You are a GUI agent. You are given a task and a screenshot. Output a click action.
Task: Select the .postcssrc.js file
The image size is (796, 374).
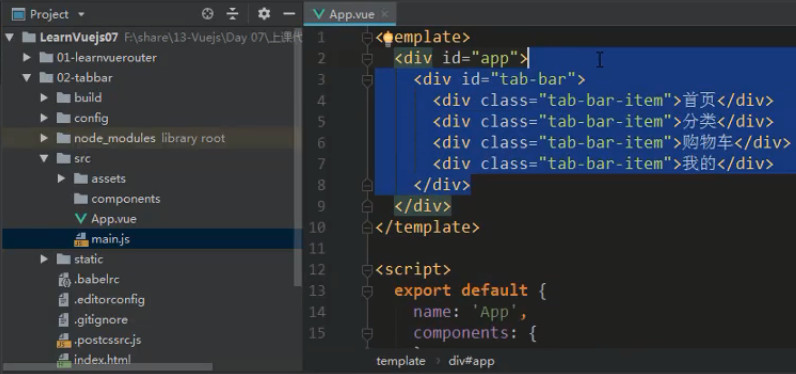pos(108,340)
